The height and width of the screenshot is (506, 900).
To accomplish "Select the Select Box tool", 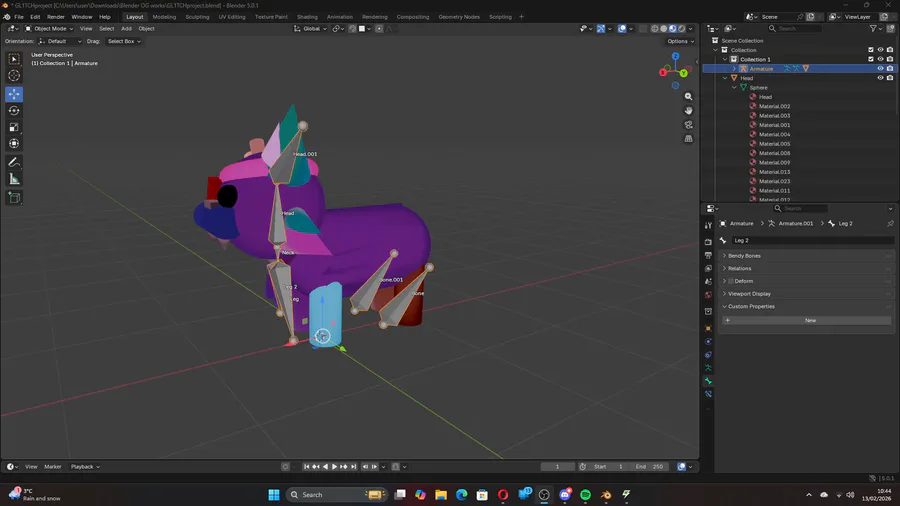I will coord(14,59).
